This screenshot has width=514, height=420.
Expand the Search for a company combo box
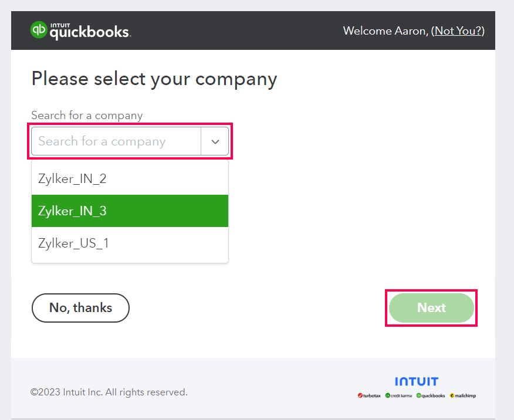click(215, 141)
